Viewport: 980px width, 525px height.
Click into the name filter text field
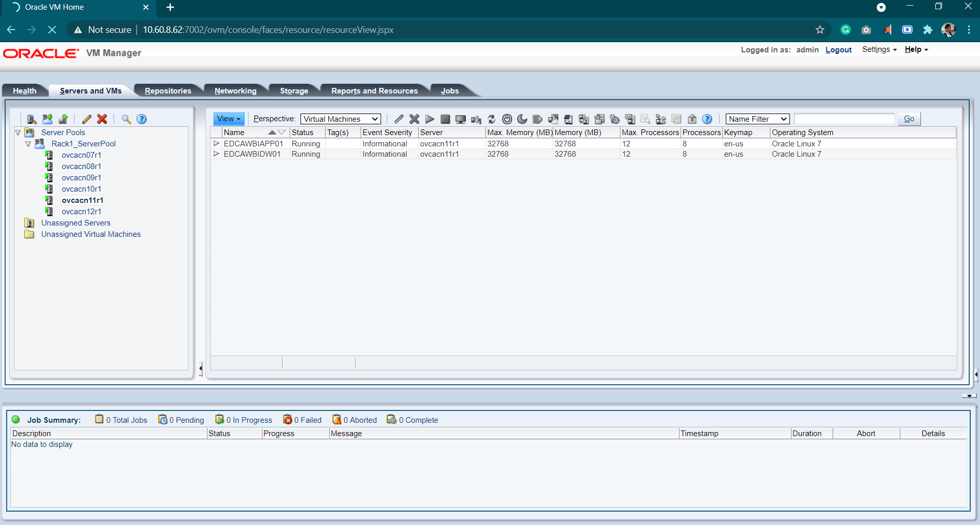(844, 119)
